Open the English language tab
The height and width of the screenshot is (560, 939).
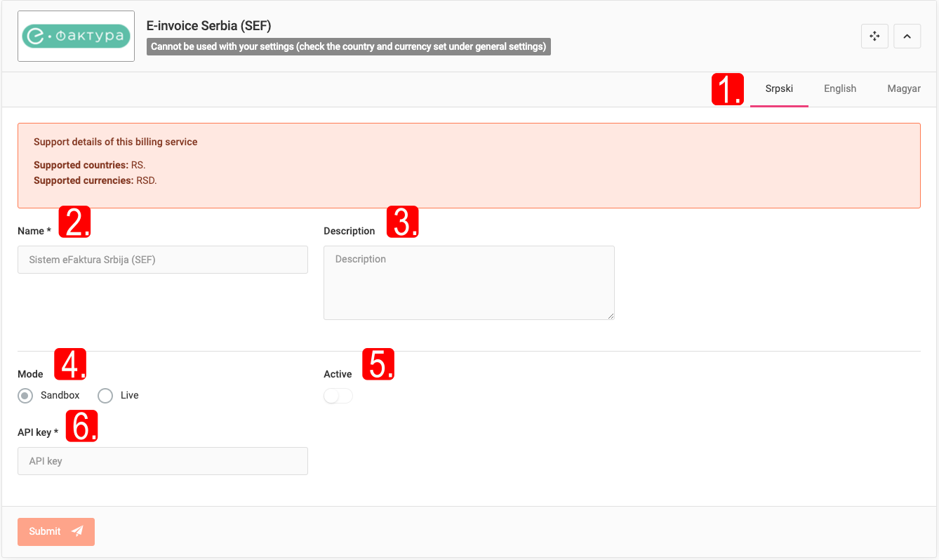click(840, 89)
